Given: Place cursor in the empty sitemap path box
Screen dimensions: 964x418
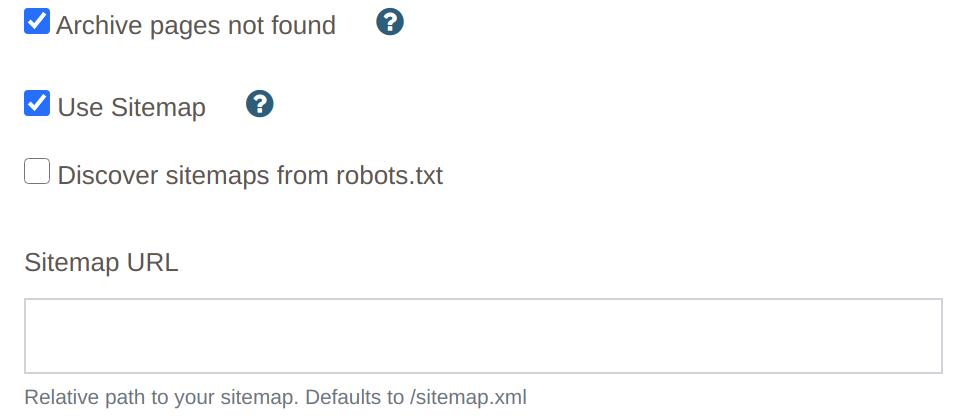Looking at the screenshot, I should 483,336.
